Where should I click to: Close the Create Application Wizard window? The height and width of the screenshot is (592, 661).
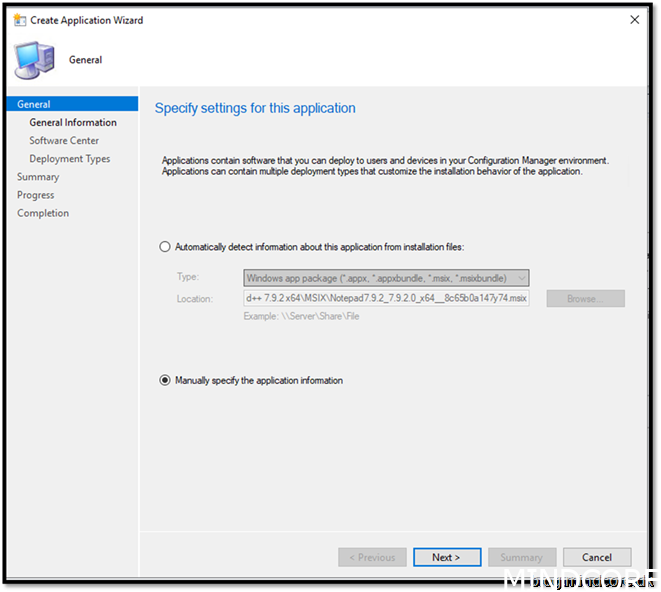[634, 19]
